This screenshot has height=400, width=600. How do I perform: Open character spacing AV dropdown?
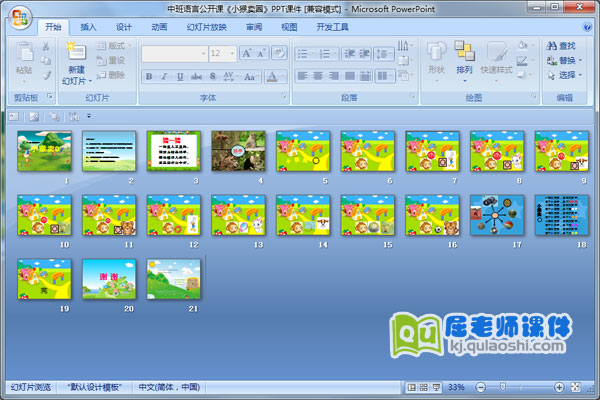click(230, 77)
